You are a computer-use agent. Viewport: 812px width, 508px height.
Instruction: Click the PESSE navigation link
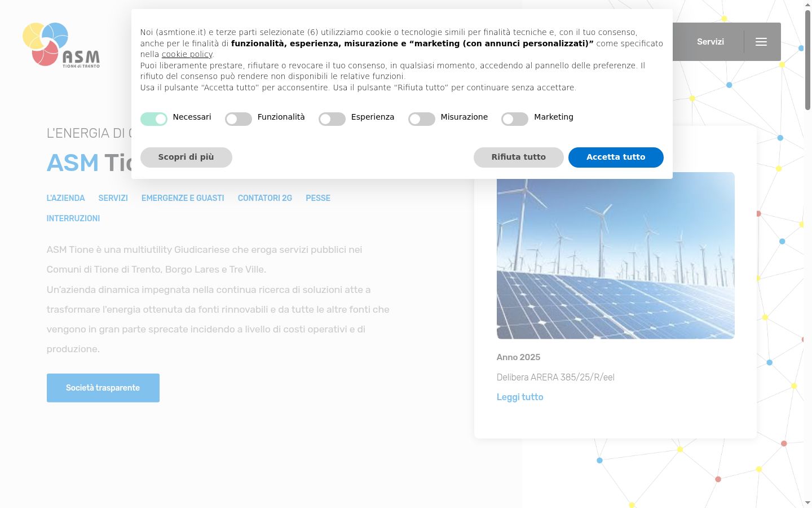pyautogui.click(x=318, y=198)
